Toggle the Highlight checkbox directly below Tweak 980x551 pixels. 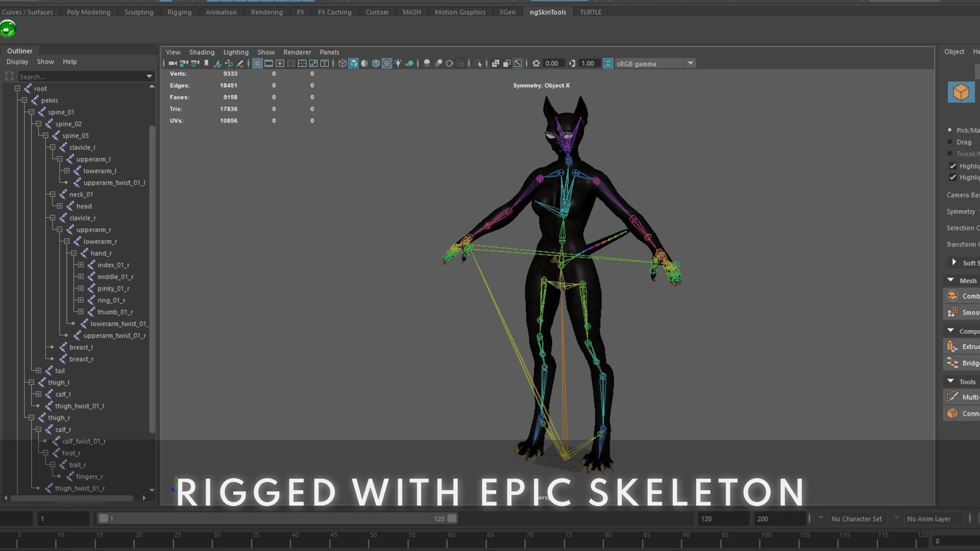coord(952,166)
